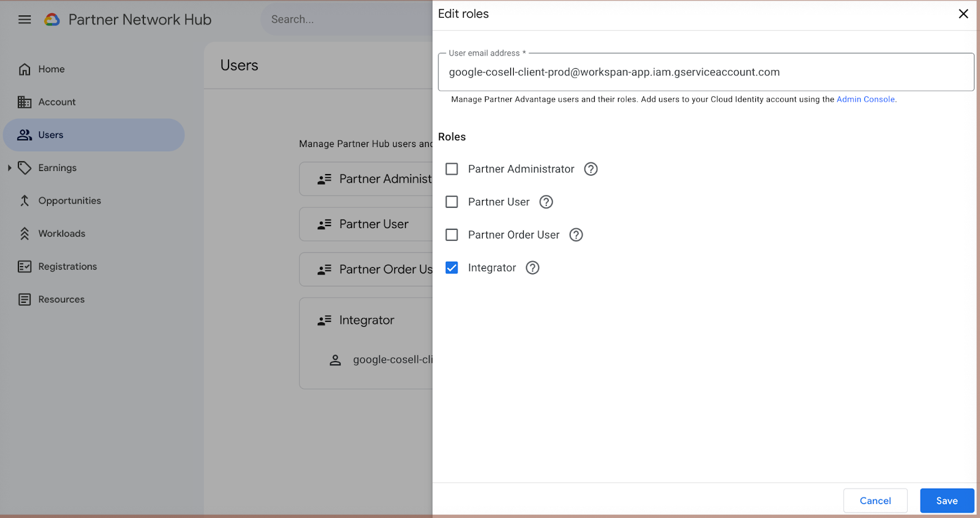
Task: Click the Partner Order User card label
Action: click(386, 270)
